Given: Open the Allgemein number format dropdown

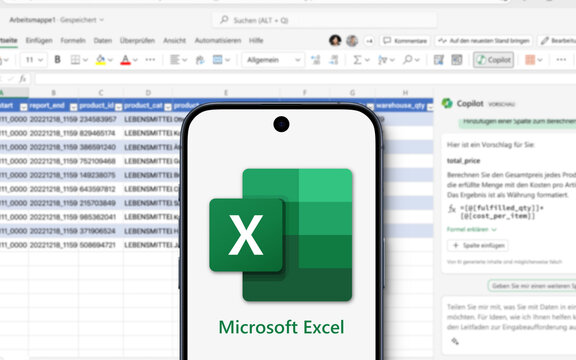Looking at the screenshot, I should coord(273,60).
